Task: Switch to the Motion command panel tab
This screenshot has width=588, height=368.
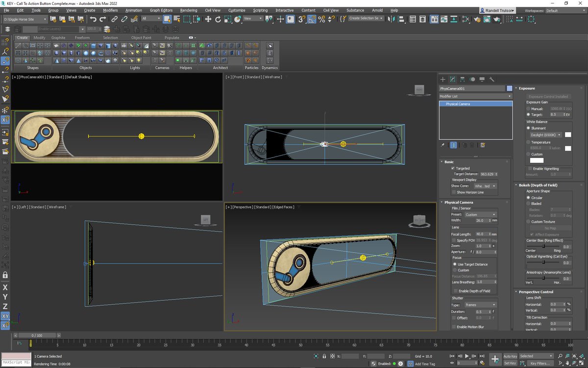Action: point(472,79)
